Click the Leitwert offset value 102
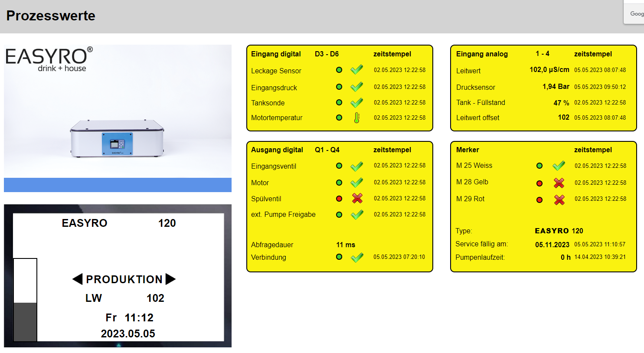The width and height of the screenshot is (644, 353). coord(564,118)
